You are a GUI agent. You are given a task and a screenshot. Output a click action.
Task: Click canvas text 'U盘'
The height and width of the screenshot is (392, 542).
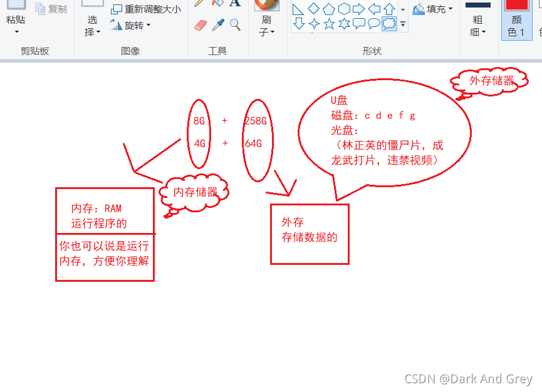[x=339, y=100]
